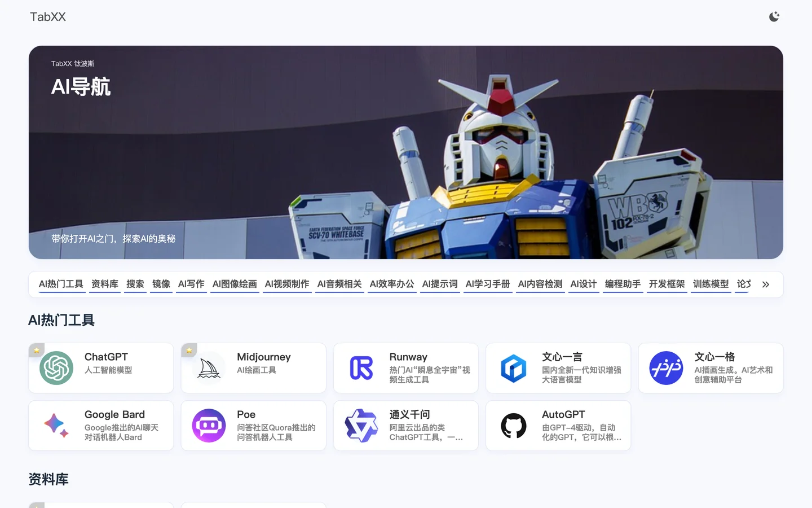812x508 pixels.
Task: Select the AI热门工具 category tab
Action: (61, 284)
